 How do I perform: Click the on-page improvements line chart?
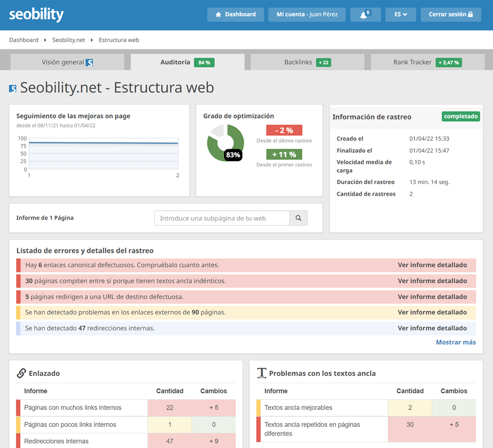(x=104, y=154)
